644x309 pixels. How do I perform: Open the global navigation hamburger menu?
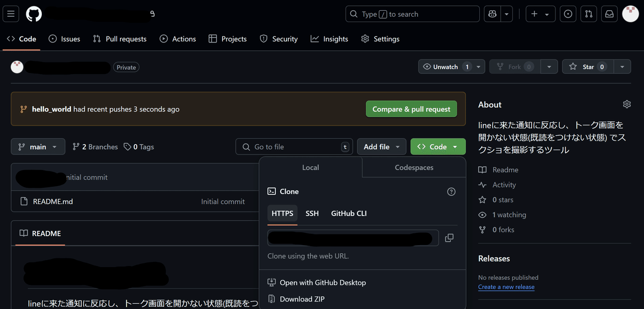coord(11,14)
